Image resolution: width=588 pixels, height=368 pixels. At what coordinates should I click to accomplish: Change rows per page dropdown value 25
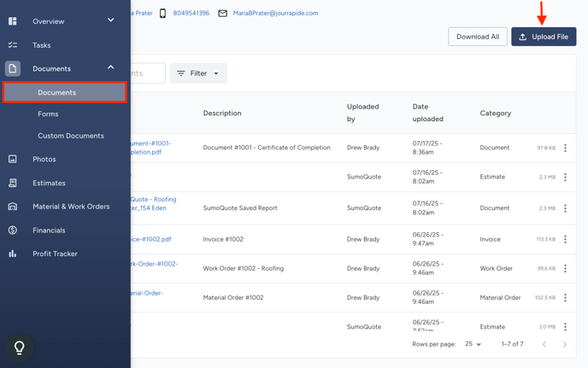point(473,344)
